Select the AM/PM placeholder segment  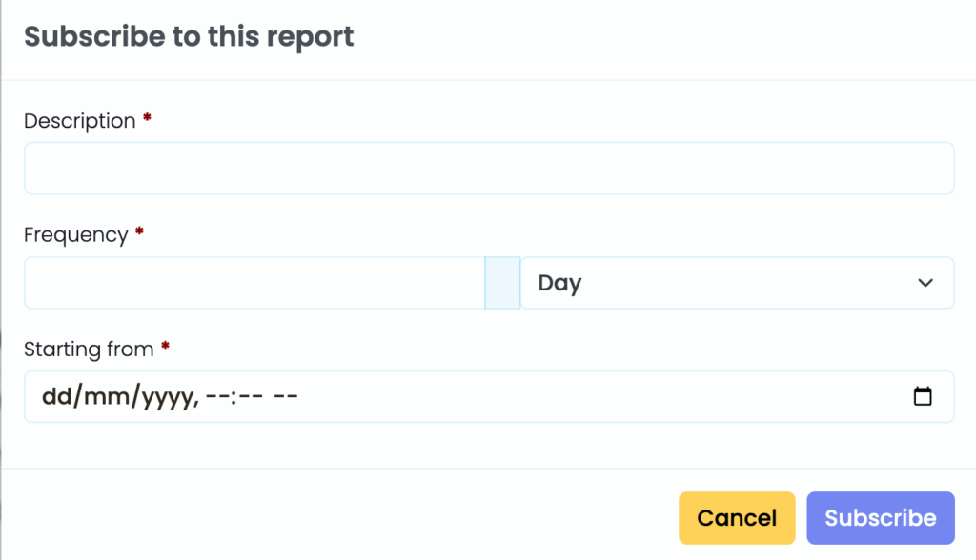point(286,396)
